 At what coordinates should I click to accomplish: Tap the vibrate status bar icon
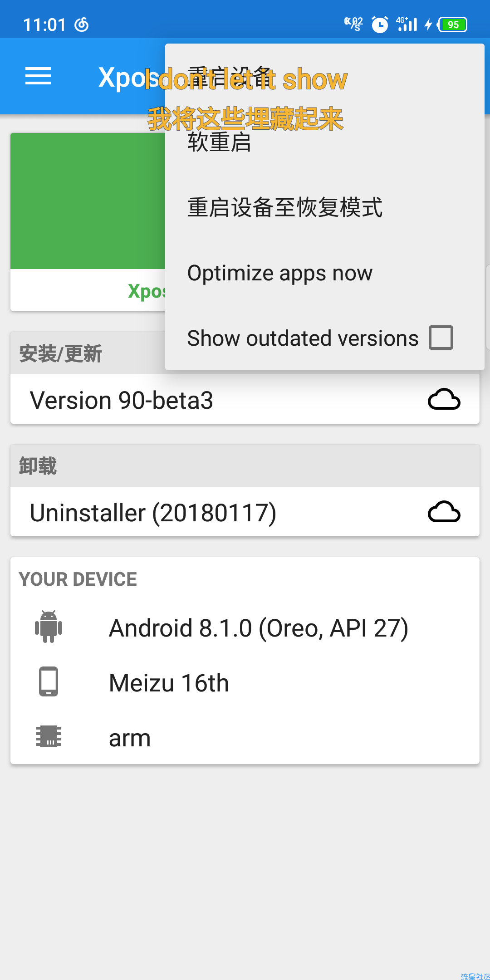point(353,24)
